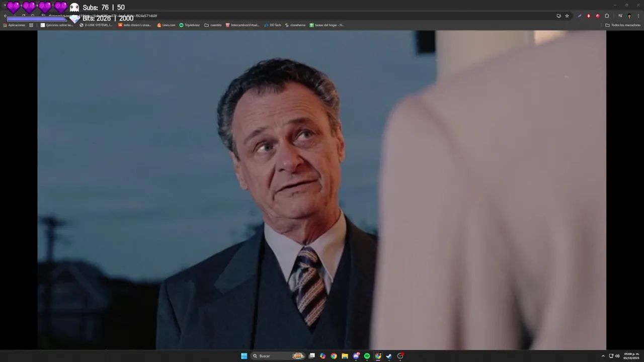Open the media controls icon in toolbar

pos(620,16)
